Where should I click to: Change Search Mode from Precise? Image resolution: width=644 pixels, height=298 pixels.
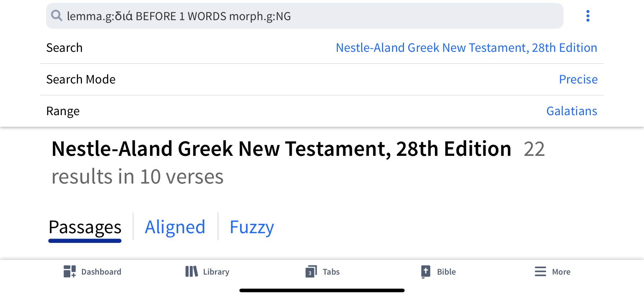(578, 79)
